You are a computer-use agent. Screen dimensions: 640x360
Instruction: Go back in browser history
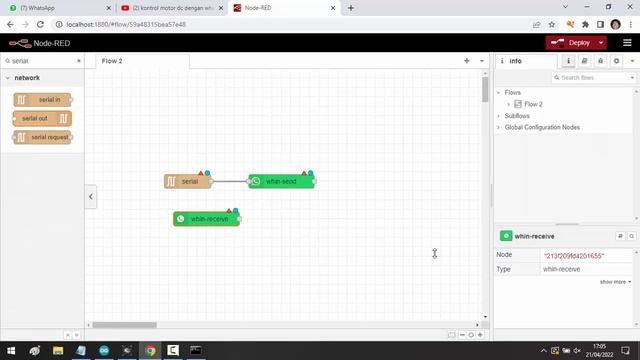pyautogui.click(x=10, y=24)
